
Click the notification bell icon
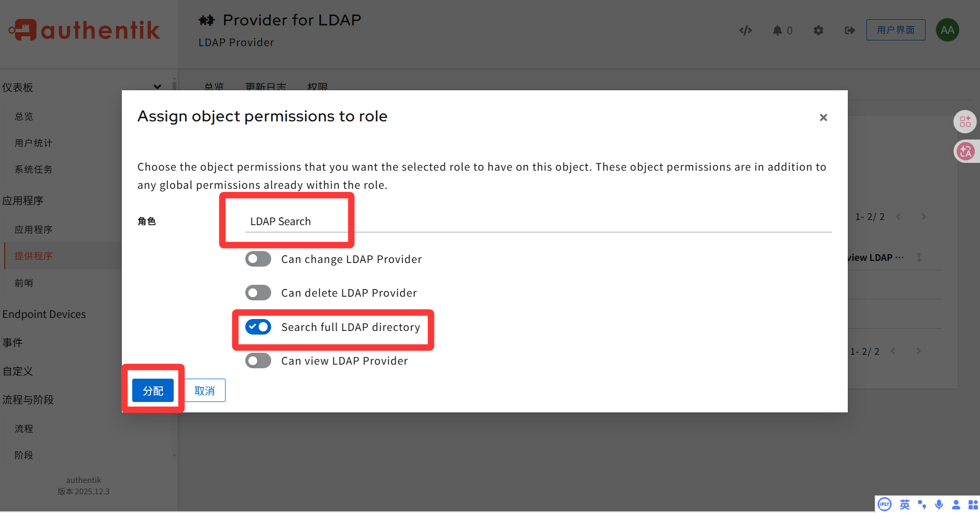click(x=776, y=30)
